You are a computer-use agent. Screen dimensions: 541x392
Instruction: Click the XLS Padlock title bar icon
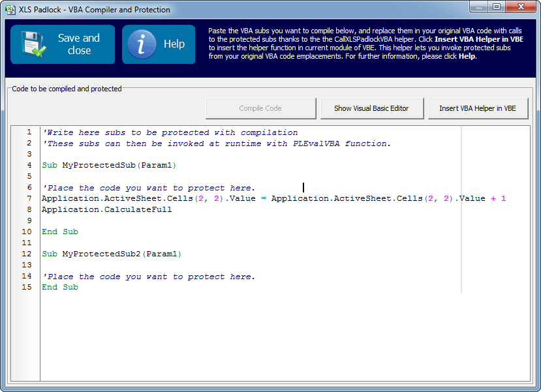coord(10,10)
